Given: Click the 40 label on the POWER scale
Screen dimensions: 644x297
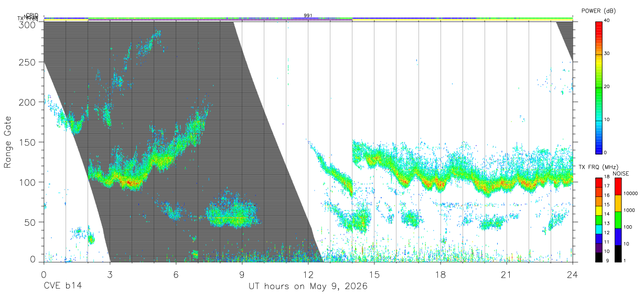Looking at the screenshot, I should click(607, 20).
